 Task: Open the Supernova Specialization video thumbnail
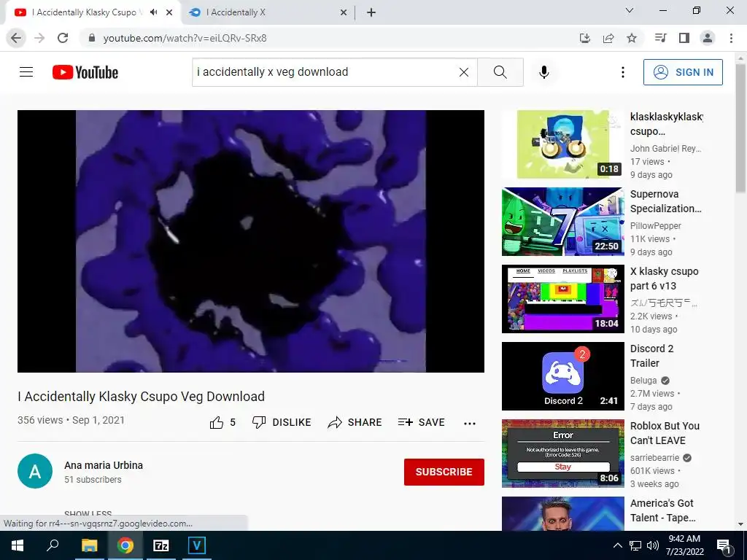[x=562, y=222]
